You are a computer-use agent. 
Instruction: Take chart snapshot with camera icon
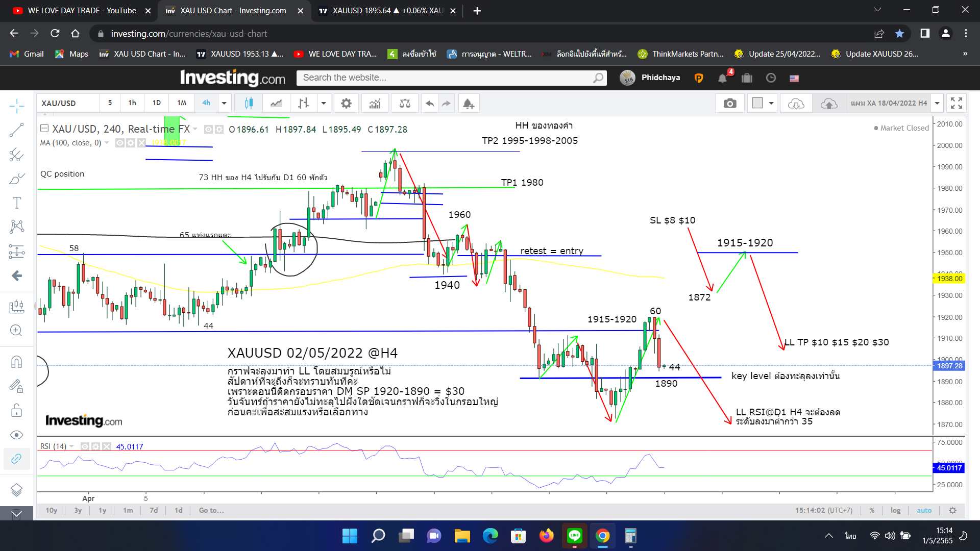[730, 103]
